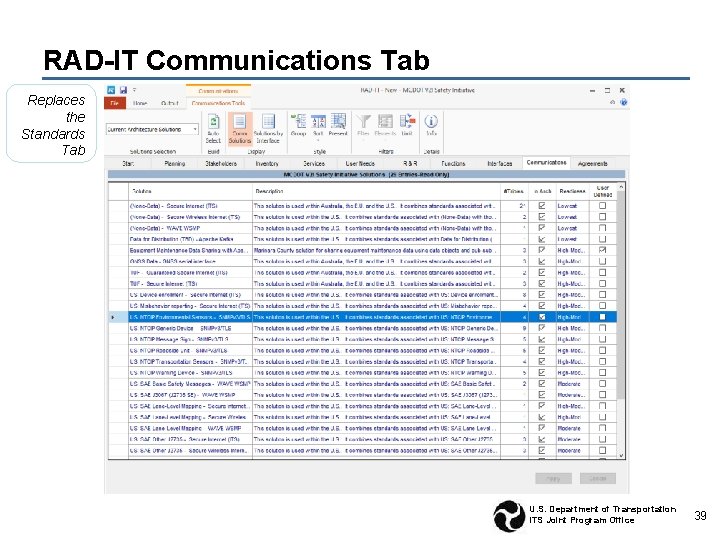Collapse the ribbon with the small arrow

click(613, 102)
